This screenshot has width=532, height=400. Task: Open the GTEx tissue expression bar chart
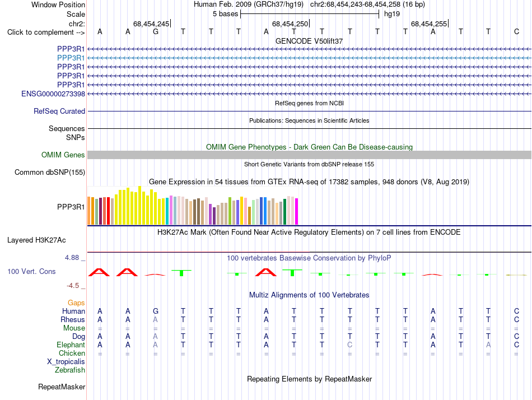coord(193,206)
